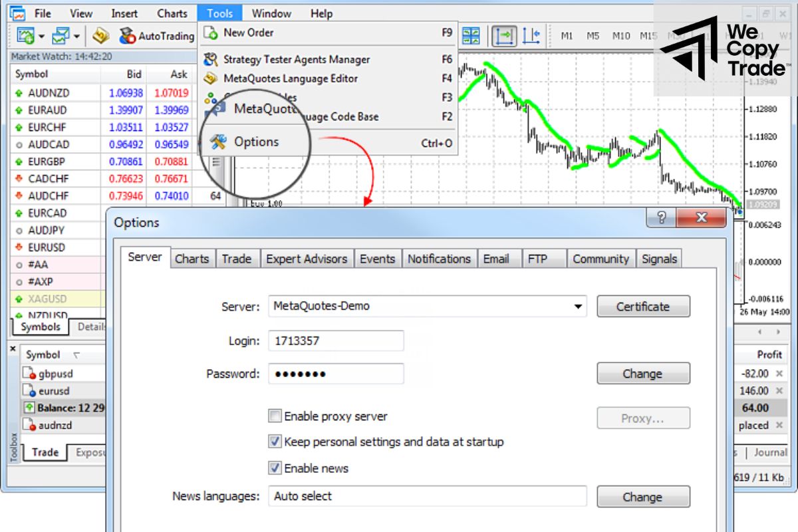Viewport: 798px width, 532px height.
Task: Close the gbpusd trade with its X
Action: (779, 374)
